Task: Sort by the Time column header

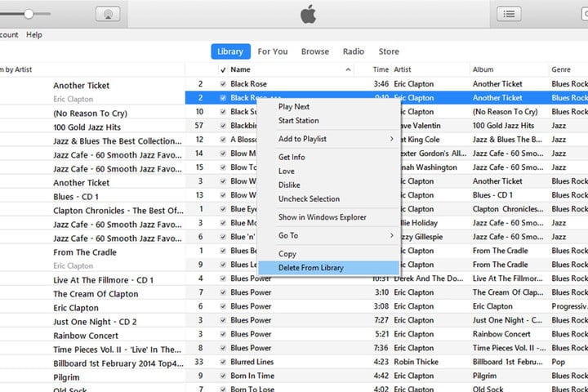Action: coord(381,69)
